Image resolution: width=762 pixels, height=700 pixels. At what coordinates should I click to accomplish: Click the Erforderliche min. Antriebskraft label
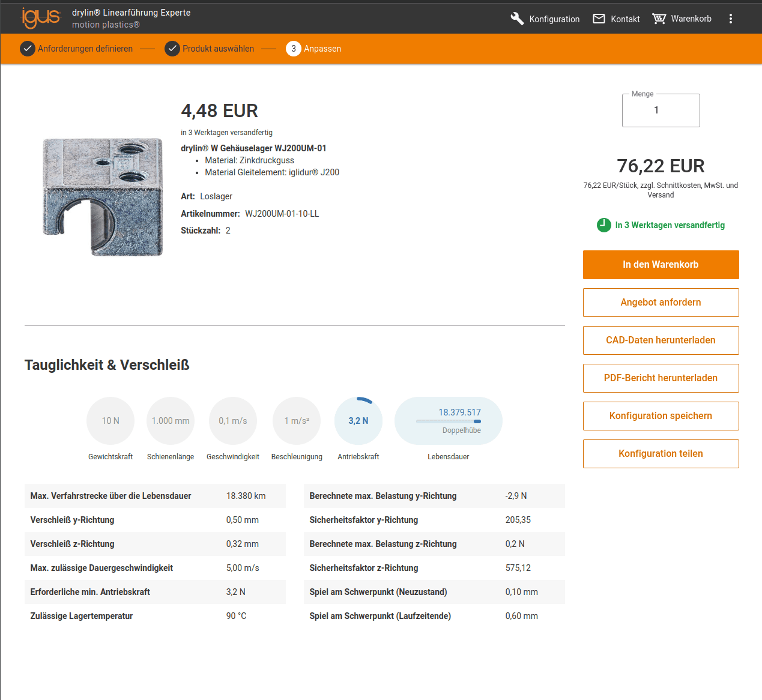[90, 592]
